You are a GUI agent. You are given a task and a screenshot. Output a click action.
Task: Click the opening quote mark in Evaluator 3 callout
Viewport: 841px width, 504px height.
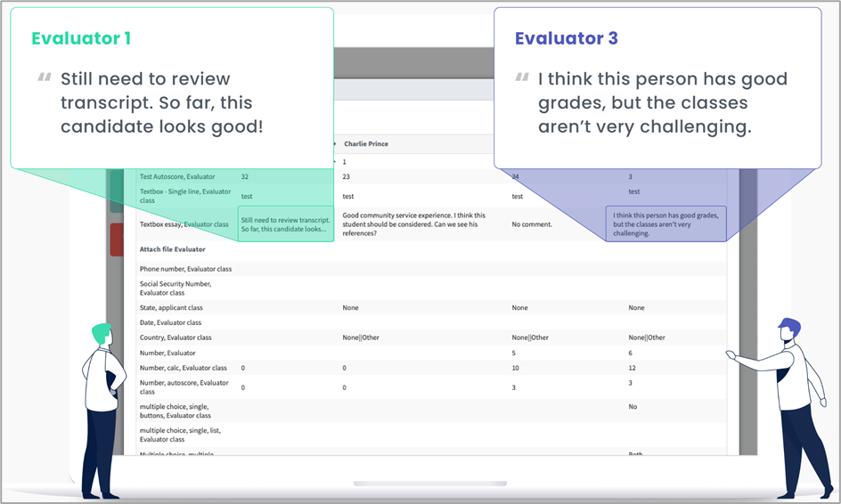pos(523,78)
